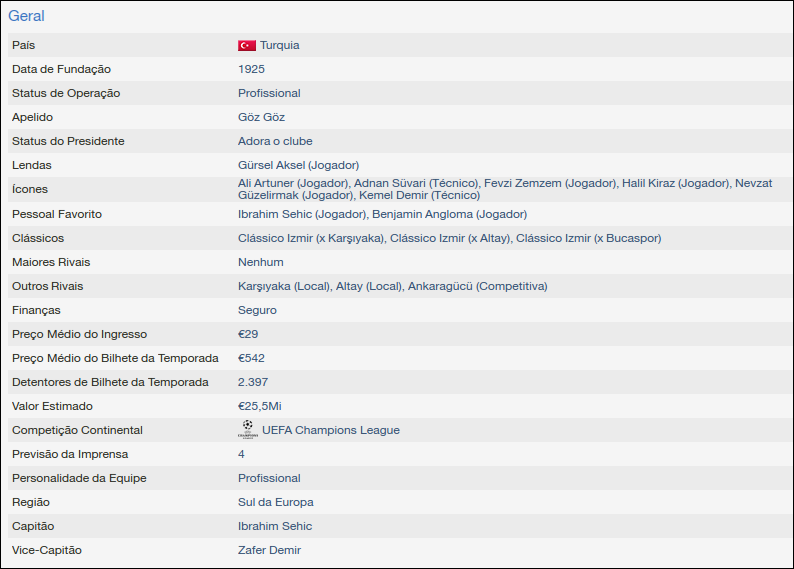794x569 pixels.
Task: Click the UEFA Champions League logo icon
Action: click(x=247, y=430)
